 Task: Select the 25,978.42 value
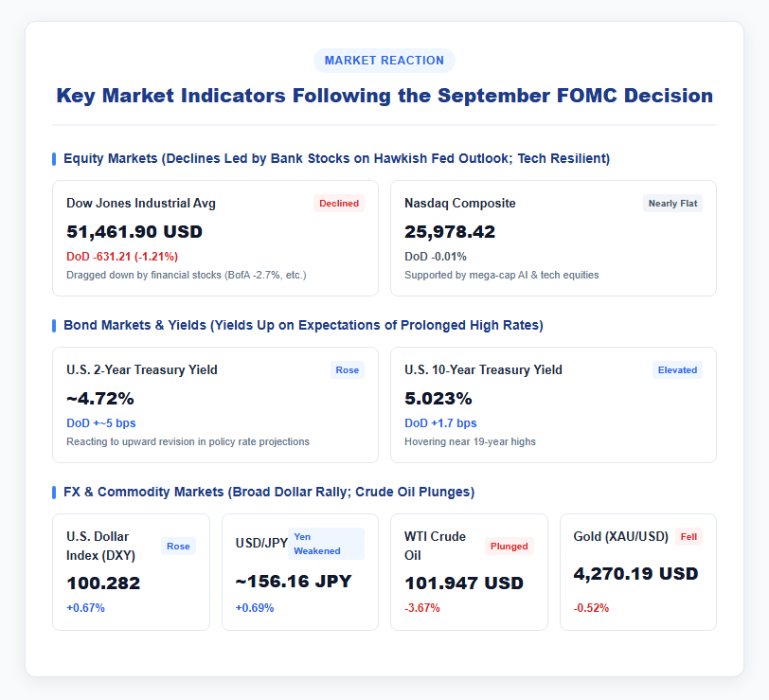tap(450, 231)
